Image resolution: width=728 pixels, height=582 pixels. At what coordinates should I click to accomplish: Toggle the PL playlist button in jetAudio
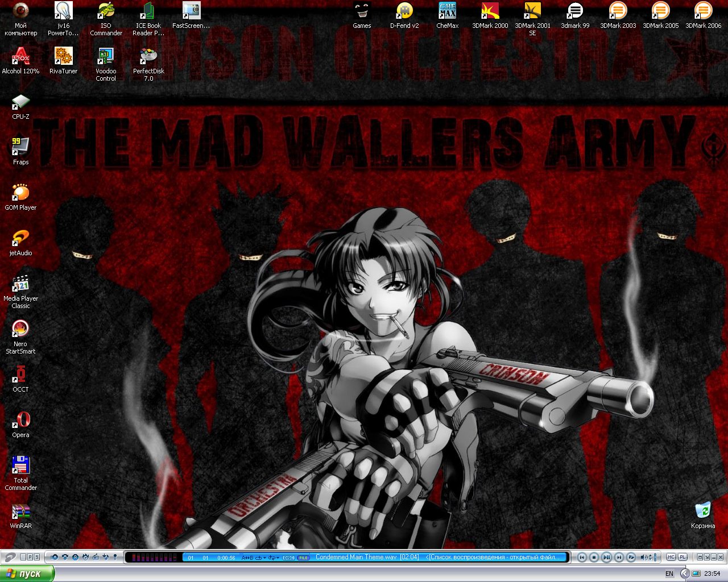coord(682,557)
